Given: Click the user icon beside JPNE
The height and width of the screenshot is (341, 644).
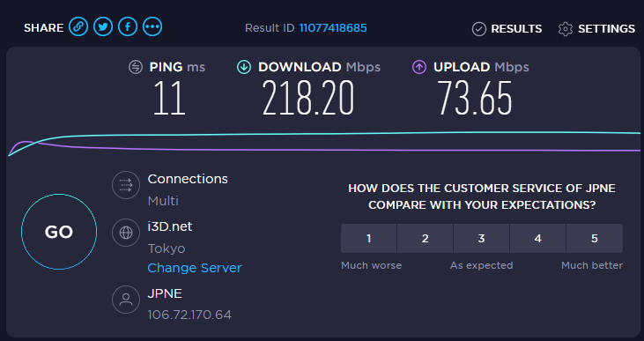Looking at the screenshot, I should (x=126, y=300).
